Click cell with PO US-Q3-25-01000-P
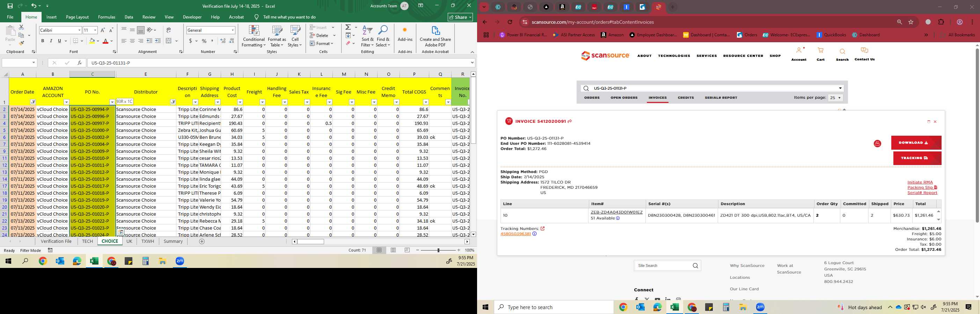980x314 pixels. coord(93,130)
